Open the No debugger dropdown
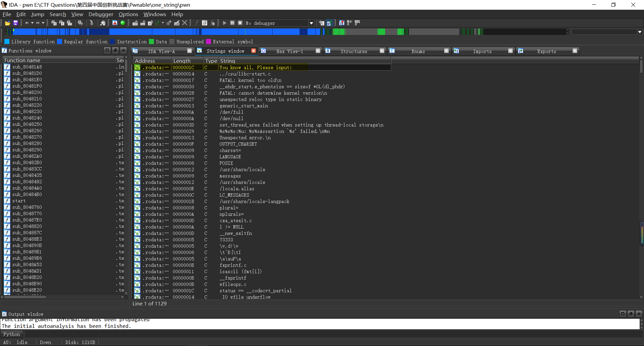 [x=311, y=23]
